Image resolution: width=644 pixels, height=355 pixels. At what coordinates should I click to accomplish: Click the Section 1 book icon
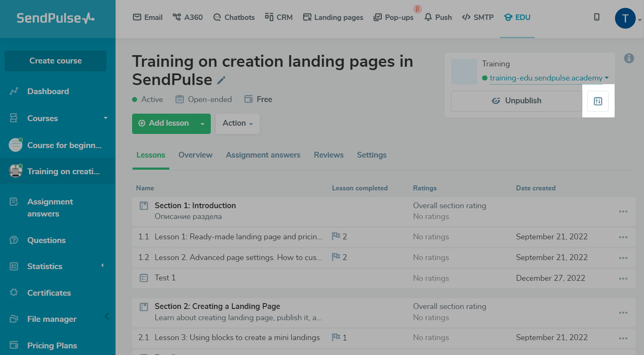144,206
